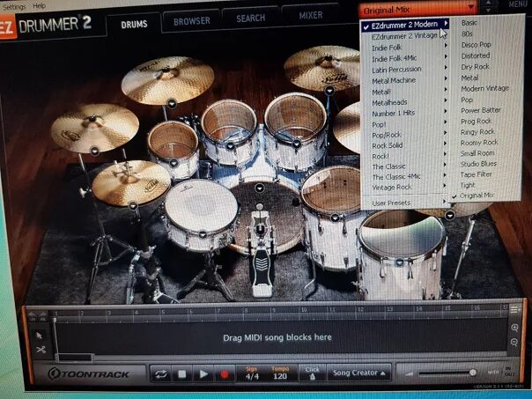Open the song track options menu icon
The width and height of the screenshot is (532, 399).
click(515, 309)
